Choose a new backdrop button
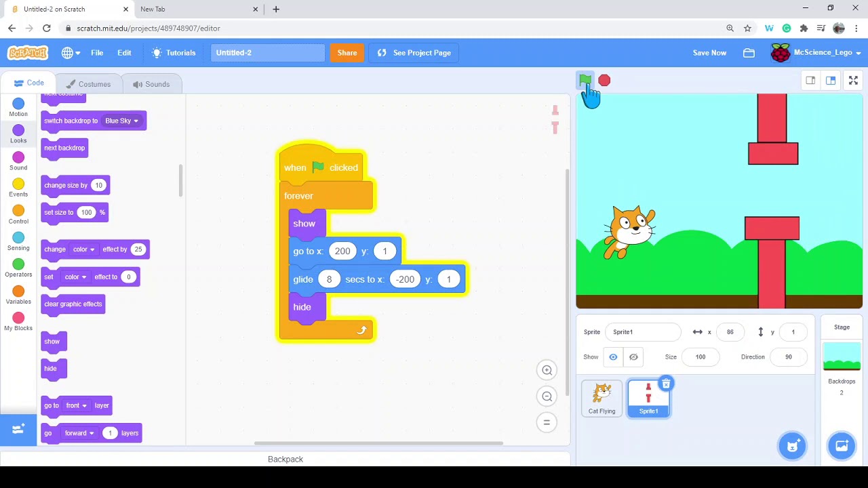This screenshot has width=868, height=488. click(x=842, y=445)
